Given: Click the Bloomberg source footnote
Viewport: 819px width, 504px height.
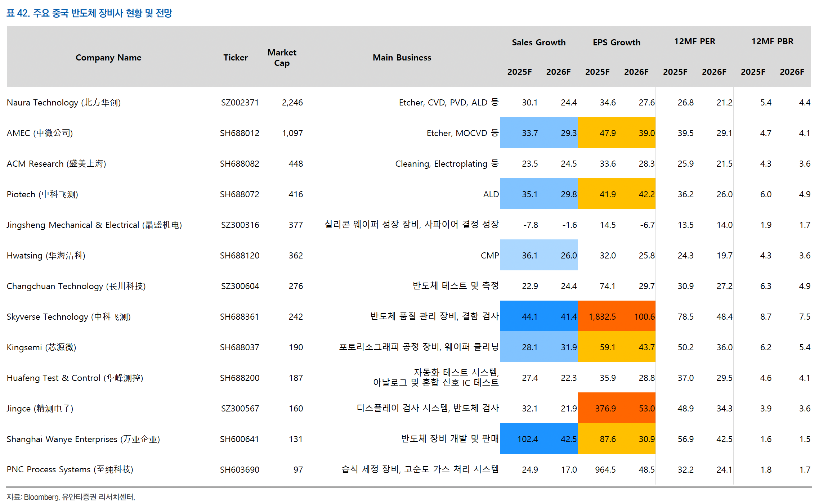Looking at the screenshot, I should coord(71,497).
